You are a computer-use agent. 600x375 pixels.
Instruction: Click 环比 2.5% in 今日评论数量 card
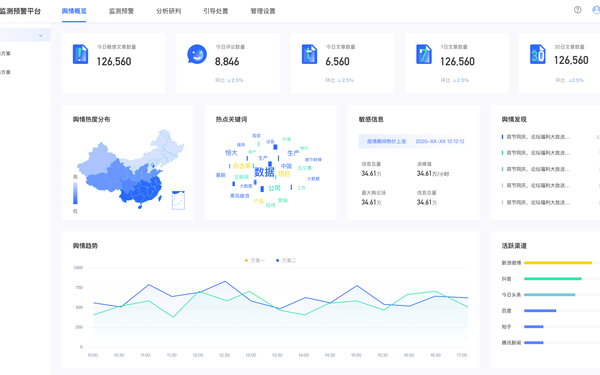pyautogui.click(x=229, y=80)
